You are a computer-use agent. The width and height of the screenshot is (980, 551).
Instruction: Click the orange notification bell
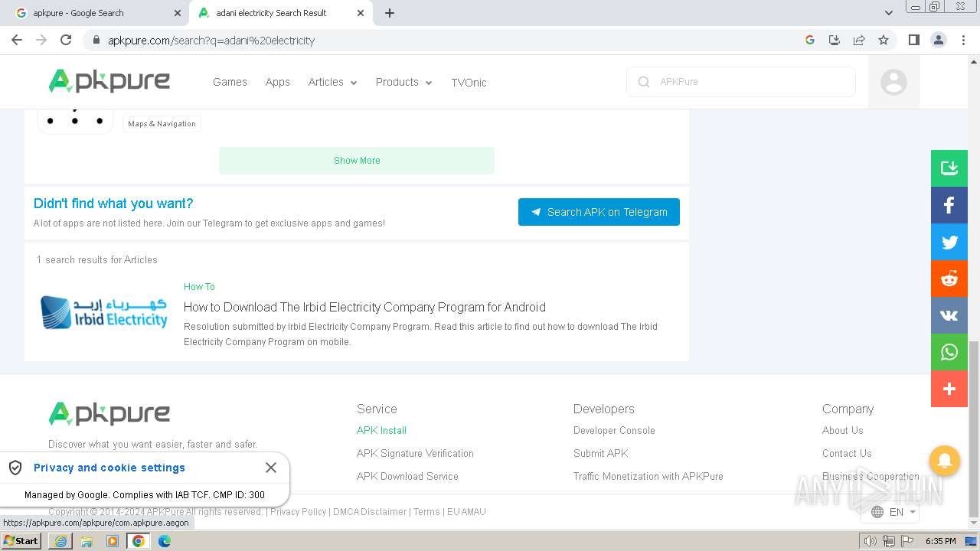point(945,461)
